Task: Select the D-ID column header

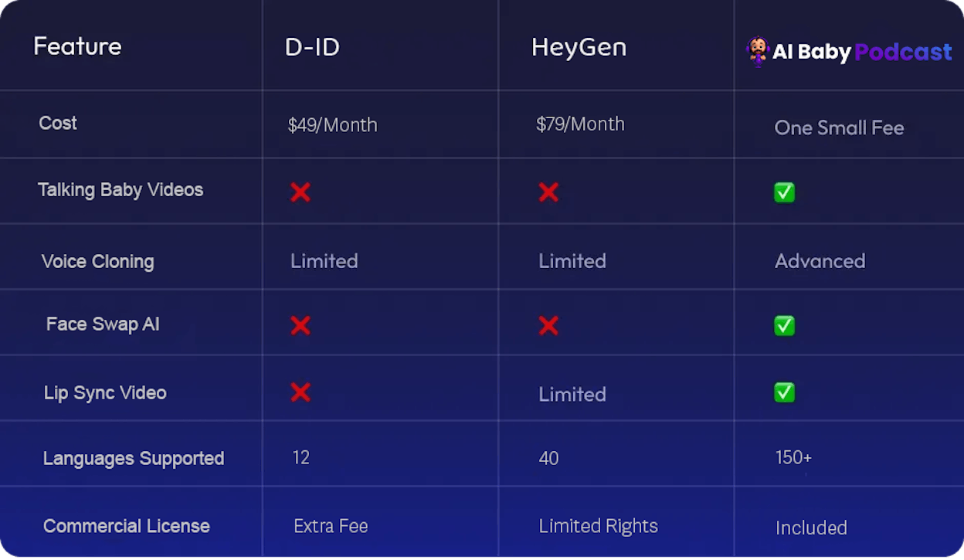Action: click(x=312, y=47)
